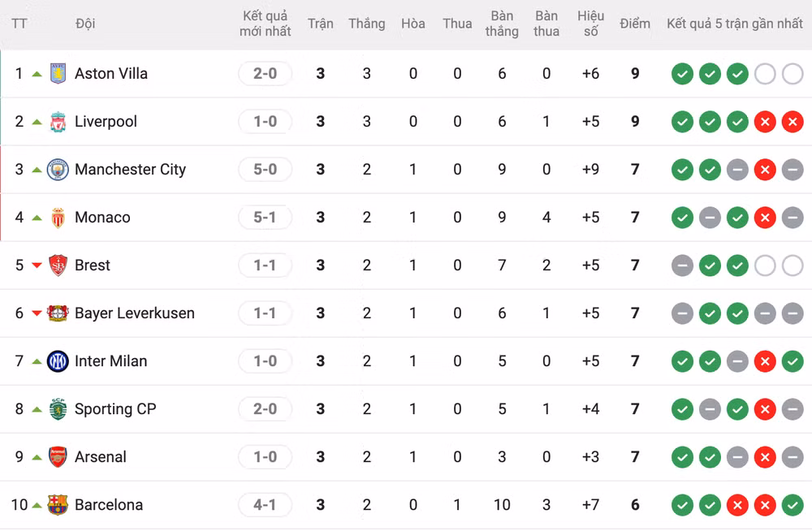Click the grey draw marker in Brest's form

click(x=682, y=265)
